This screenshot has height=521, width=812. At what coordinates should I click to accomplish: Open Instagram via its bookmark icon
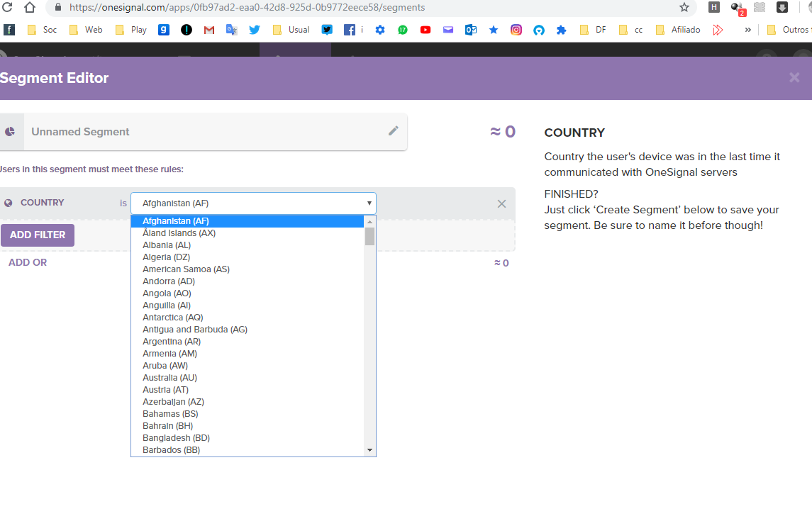(516, 29)
